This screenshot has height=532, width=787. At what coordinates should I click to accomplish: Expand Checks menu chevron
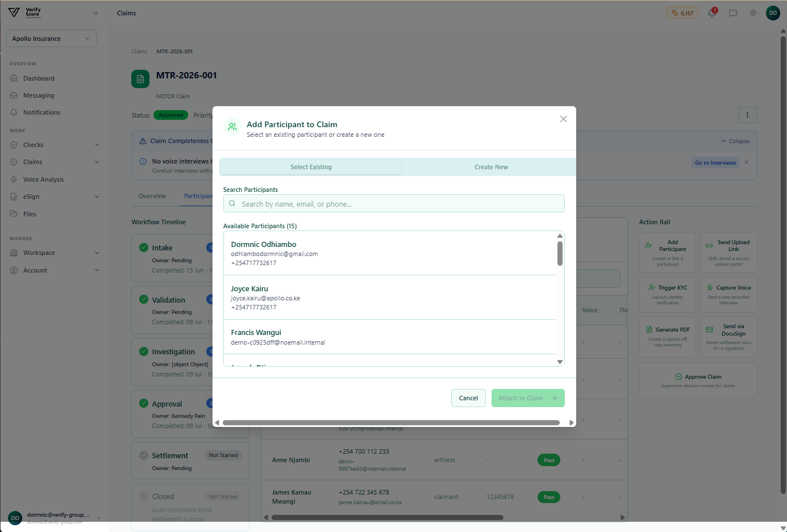[97, 145]
